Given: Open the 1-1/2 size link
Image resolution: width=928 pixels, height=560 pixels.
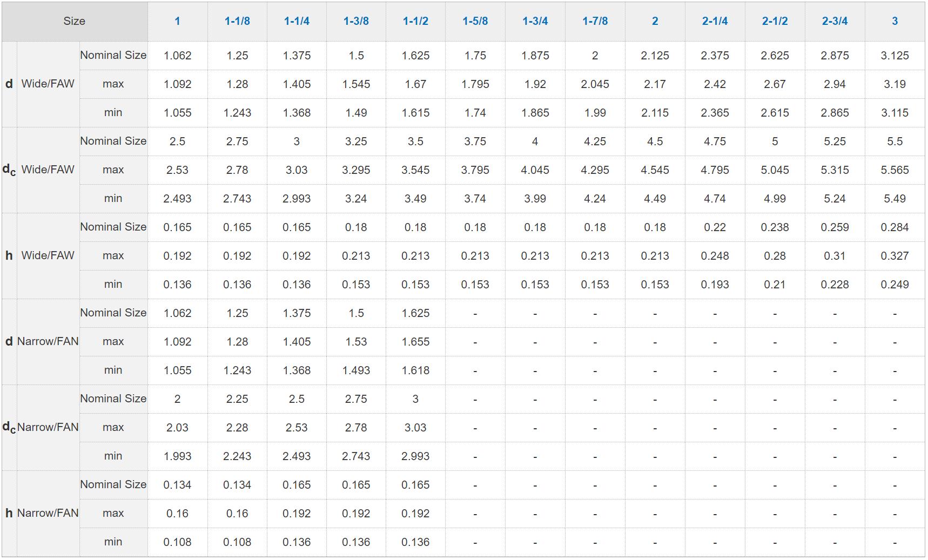Looking at the screenshot, I should coord(415,21).
